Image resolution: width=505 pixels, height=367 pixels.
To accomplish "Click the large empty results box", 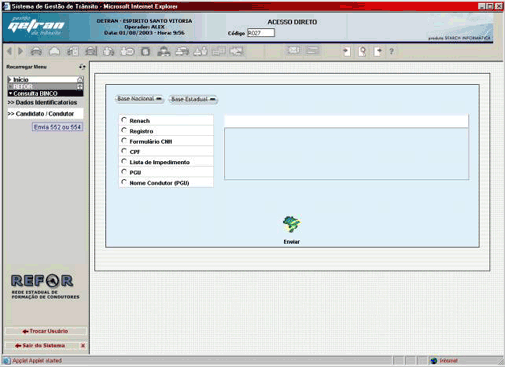I will (347, 154).
